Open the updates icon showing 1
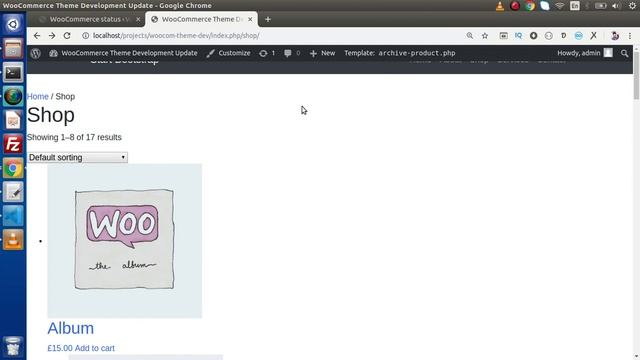The image size is (640, 360). [x=267, y=53]
